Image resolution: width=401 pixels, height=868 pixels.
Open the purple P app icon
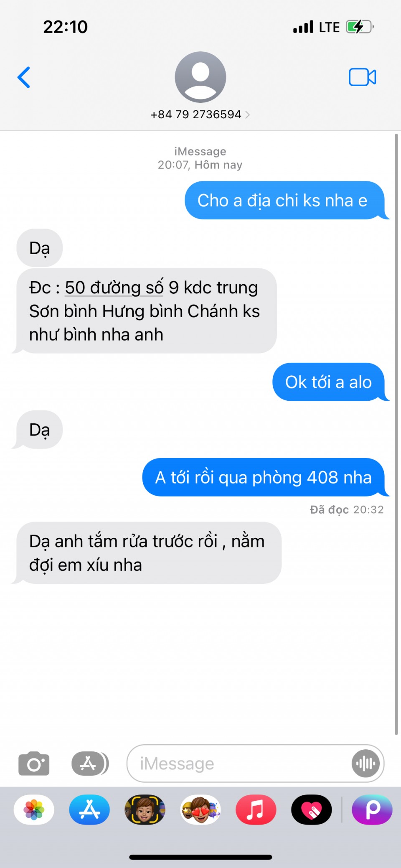coord(372,809)
